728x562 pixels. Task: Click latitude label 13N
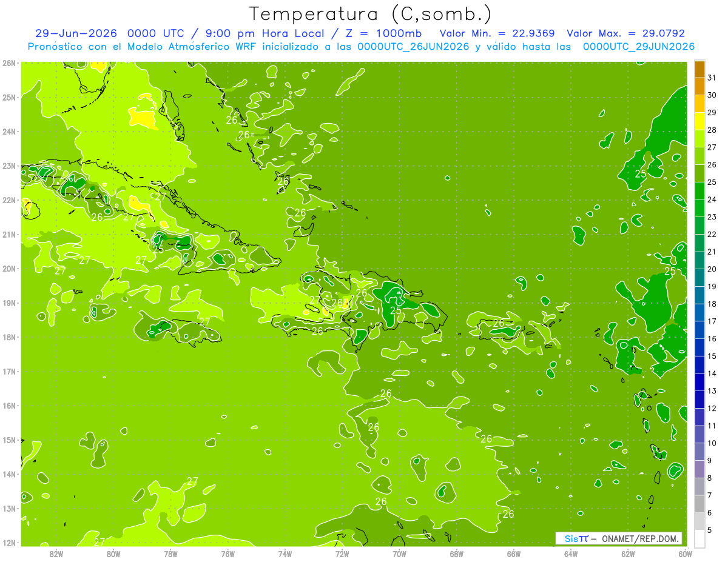click(8, 508)
